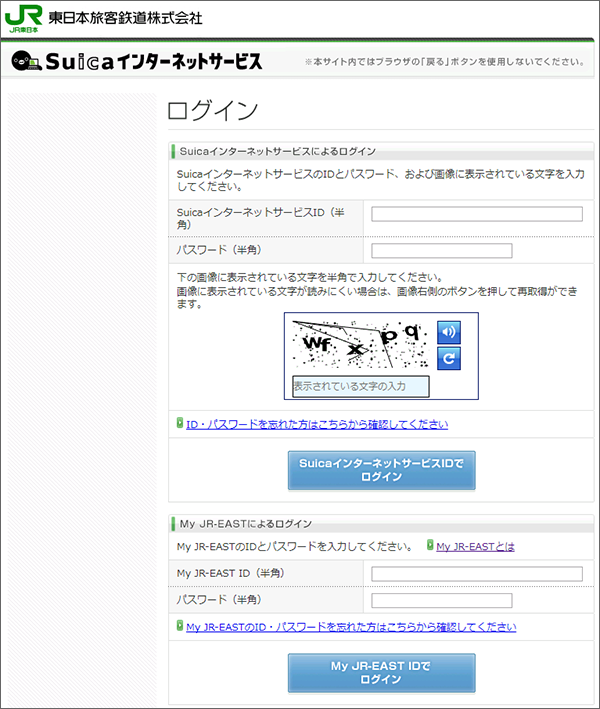
Task: Focus the Suica password field
Action: pos(441,251)
